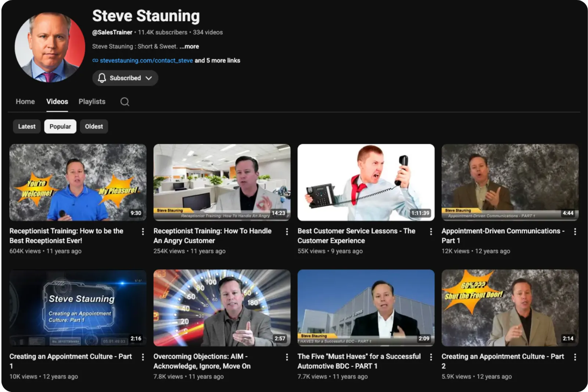
Task: Open title 'Creating an Appointment Culture - Part 1'
Action: coord(71,361)
